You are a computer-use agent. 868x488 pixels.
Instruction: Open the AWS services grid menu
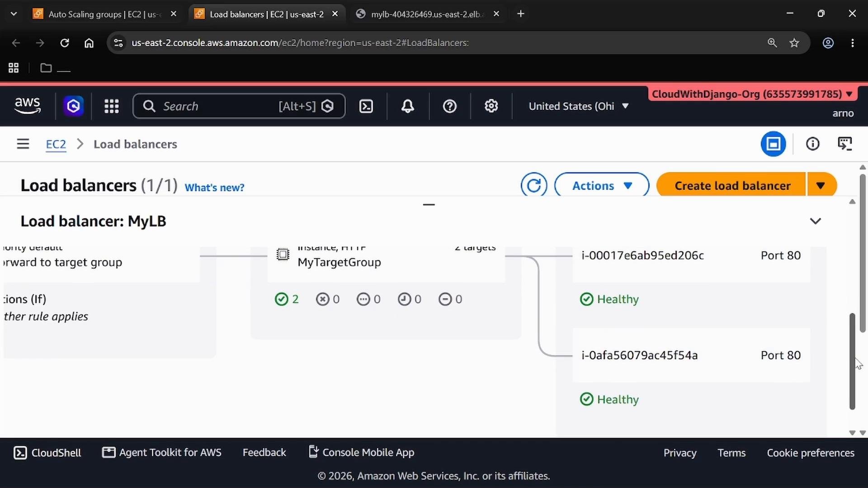112,106
